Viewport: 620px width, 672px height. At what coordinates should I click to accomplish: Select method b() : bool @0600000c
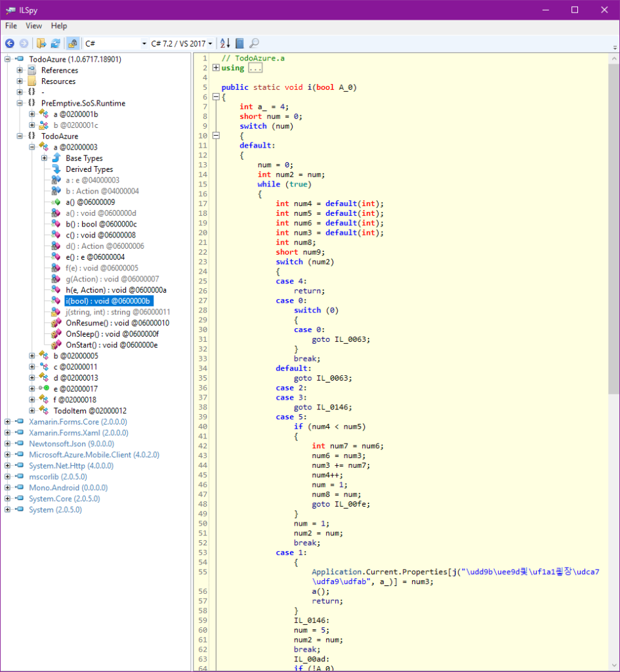[101, 224]
